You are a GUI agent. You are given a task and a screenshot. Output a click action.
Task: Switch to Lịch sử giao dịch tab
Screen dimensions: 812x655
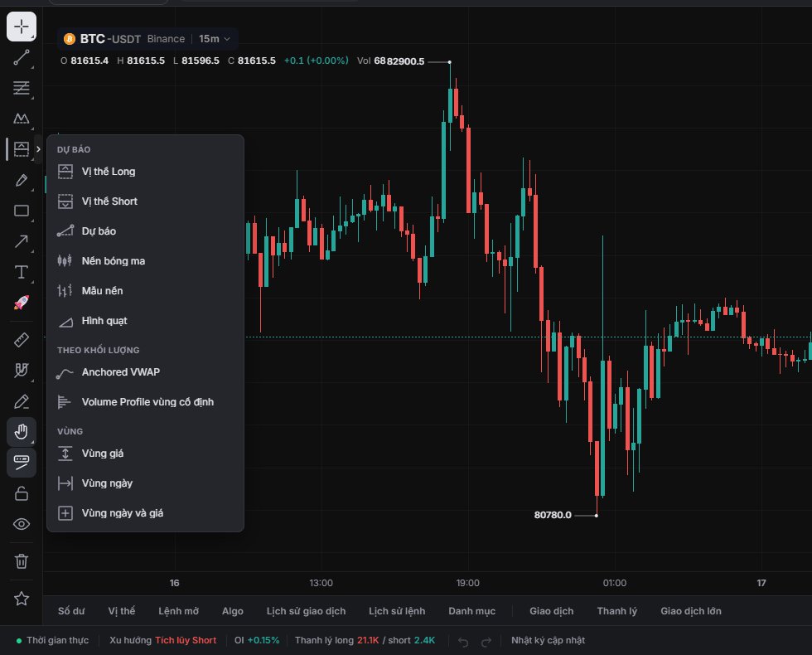pyautogui.click(x=306, y=611)
